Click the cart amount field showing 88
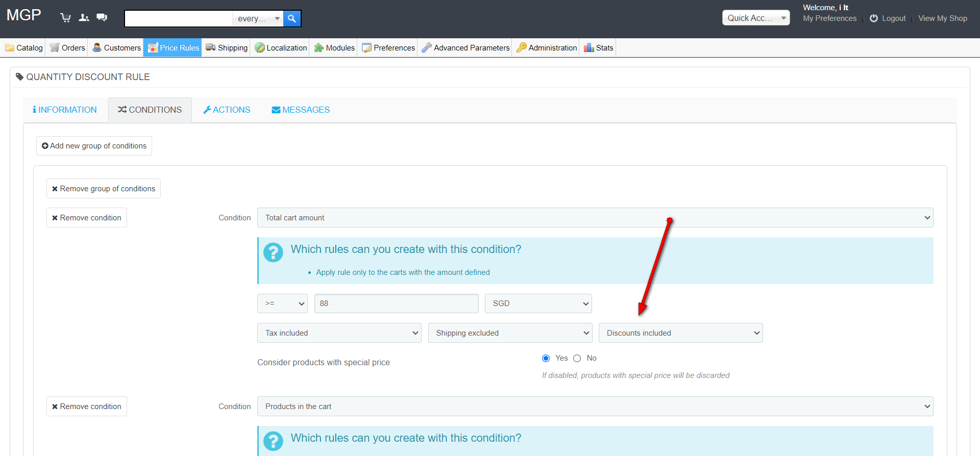Screen dimensions: 980x456 click(397, 303)
